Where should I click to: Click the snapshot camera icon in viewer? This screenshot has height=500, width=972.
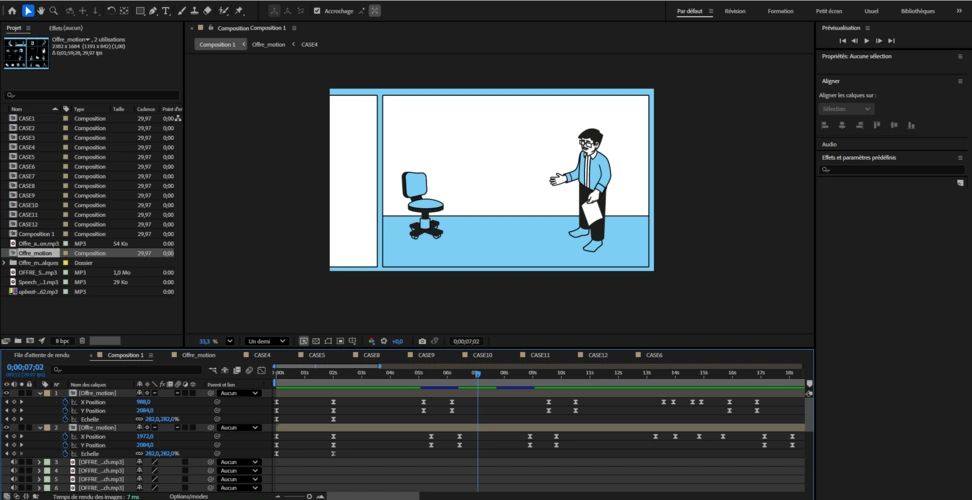[422, 341]
